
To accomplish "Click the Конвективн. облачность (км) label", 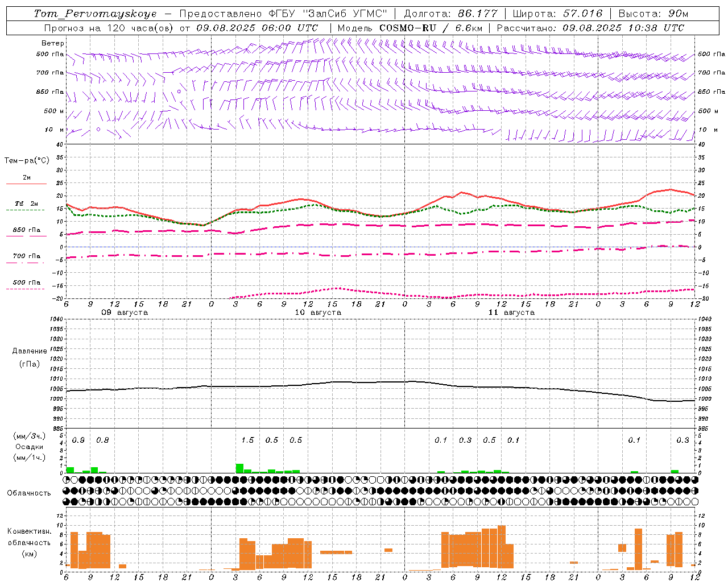I will tap(29, 542).
